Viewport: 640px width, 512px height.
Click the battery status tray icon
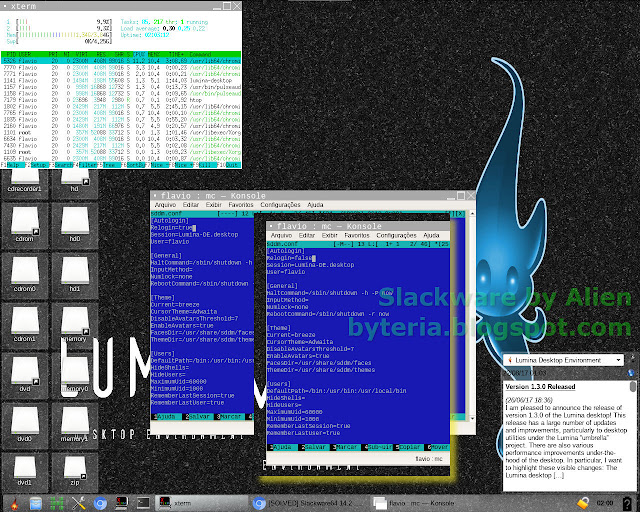627,503
